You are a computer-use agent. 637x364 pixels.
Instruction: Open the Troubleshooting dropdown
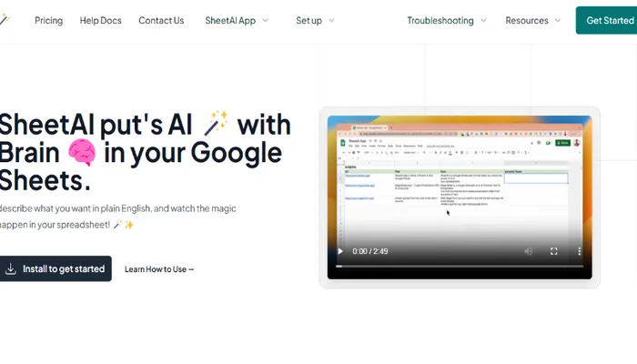pyautogui.click(x=446, y=20)
